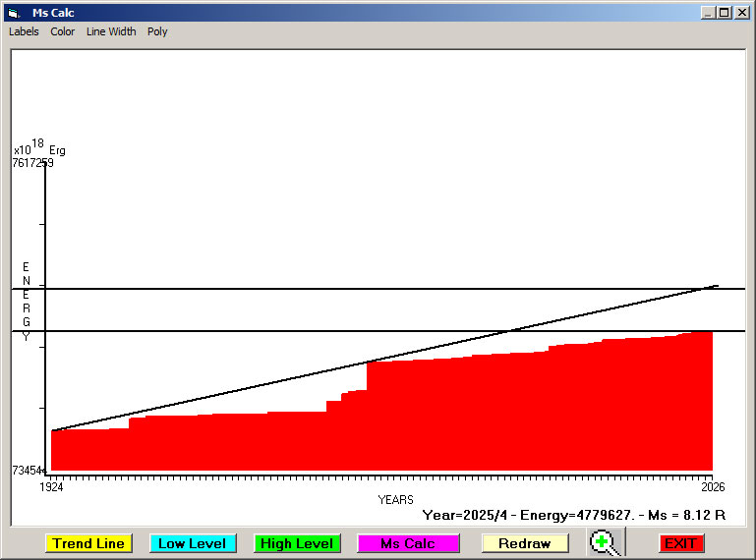Click the magnifier zoom-in icon
The width and height of the screenshot is (756, 560).
605,542
